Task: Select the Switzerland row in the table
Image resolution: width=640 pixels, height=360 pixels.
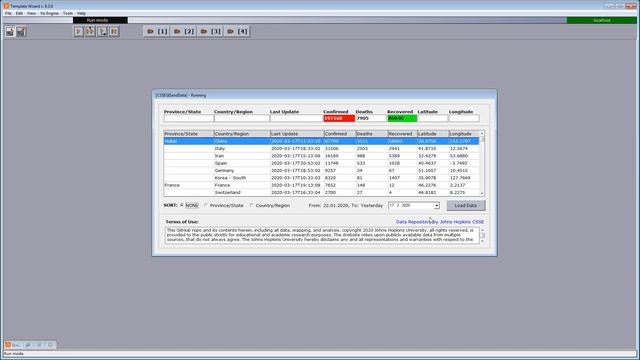Action: [x=321, y=192]
